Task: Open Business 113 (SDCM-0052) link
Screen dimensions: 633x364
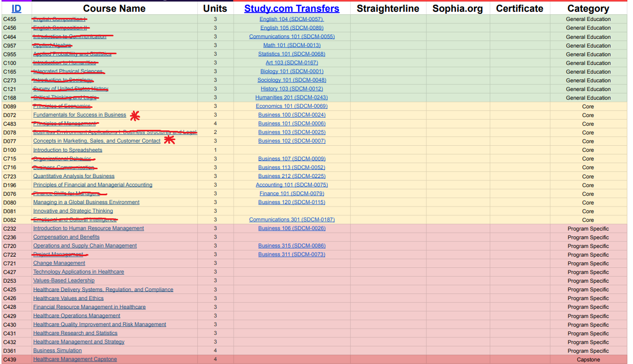Action: [x=291, y=168]
